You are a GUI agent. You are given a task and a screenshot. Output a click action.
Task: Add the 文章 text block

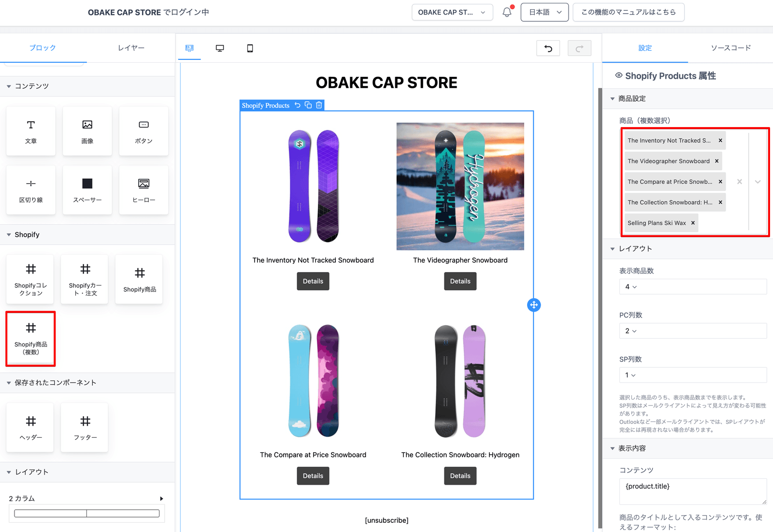pyautogui.click(x=31, y=131)
